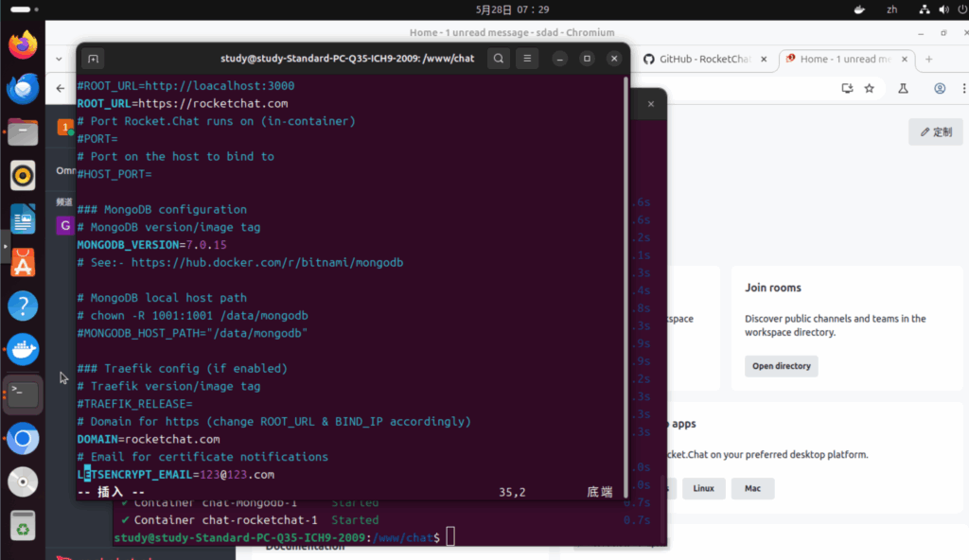969x560 pixels.
Task: Click the MONGODB_VERSION=7.0.15 line
Action: 151,245
